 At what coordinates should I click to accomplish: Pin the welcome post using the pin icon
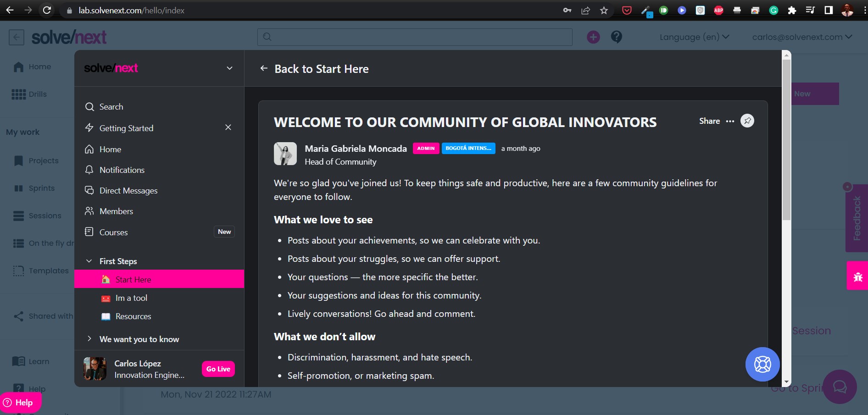[747, 121]
